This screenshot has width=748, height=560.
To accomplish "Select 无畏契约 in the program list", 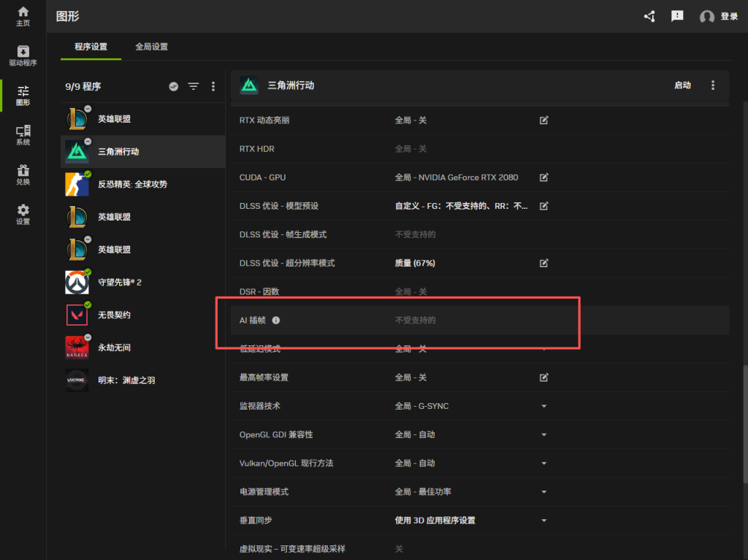I will [x=115, y=315].
